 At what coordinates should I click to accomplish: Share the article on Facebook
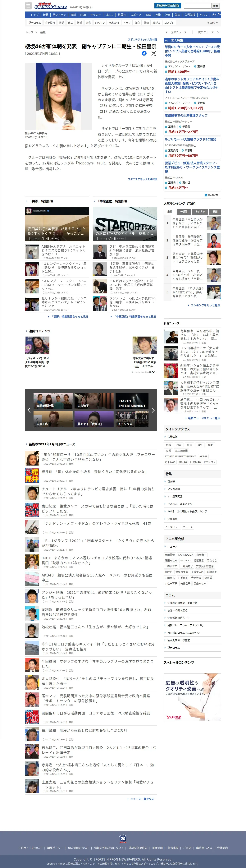(144, 53)
